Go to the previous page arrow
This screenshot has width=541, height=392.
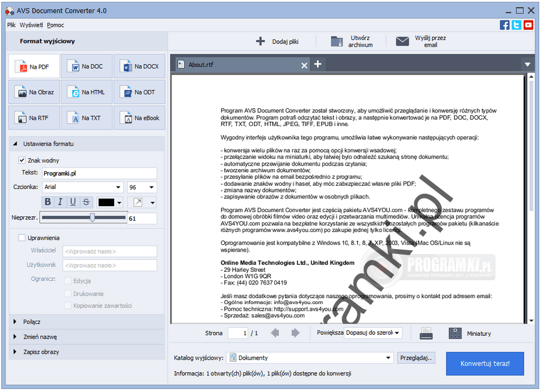pos(275,333)
